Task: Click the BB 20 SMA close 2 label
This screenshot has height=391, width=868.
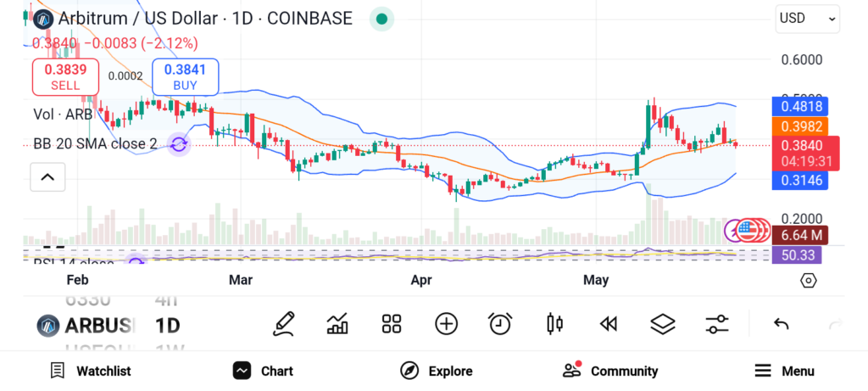Action: tap(95, 144)
